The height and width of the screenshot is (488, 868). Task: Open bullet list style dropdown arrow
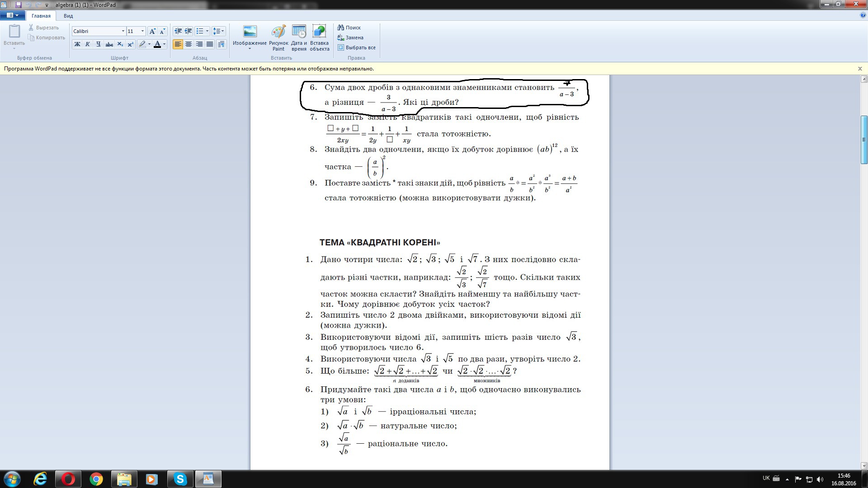click(x=207, y=31)
